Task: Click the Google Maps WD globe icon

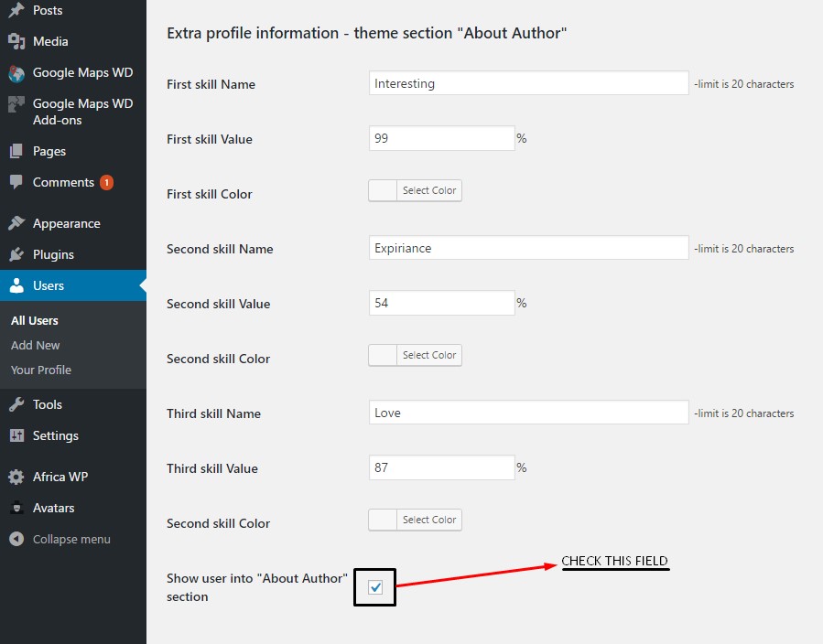Action: (16, 73)
